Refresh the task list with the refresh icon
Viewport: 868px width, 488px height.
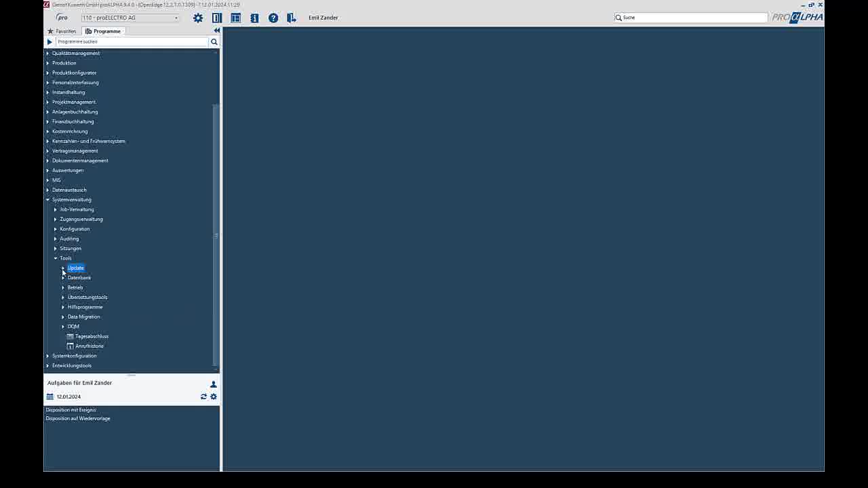[203, 396]
